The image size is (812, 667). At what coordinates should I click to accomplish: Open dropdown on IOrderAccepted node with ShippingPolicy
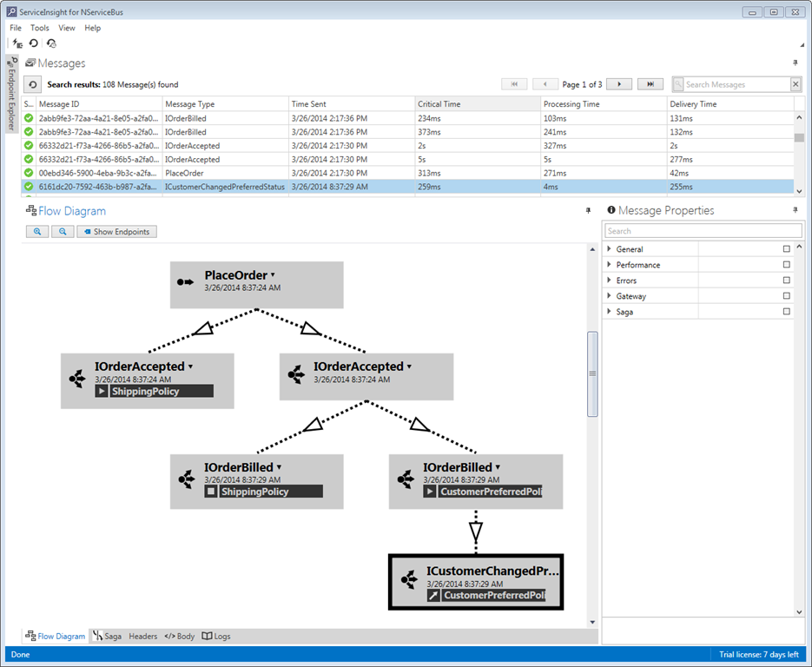190,367
